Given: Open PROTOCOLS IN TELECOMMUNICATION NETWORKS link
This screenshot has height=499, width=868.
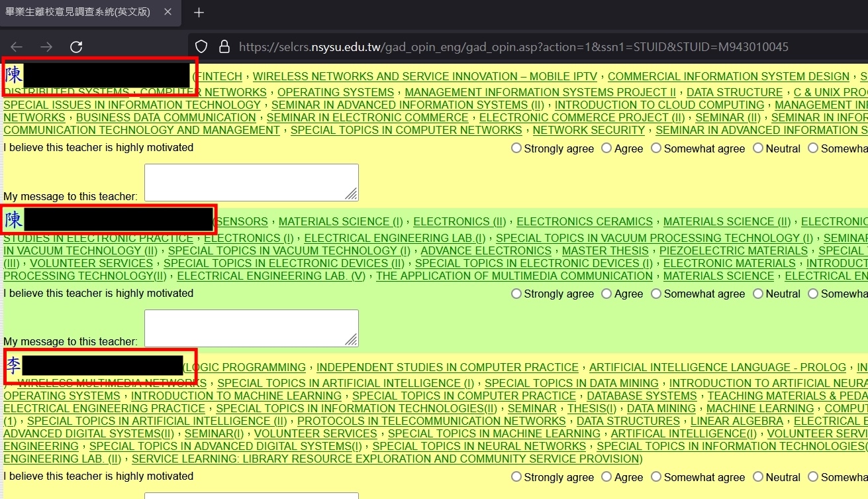Looking at the screenshot, I should (x=432, y=421).
